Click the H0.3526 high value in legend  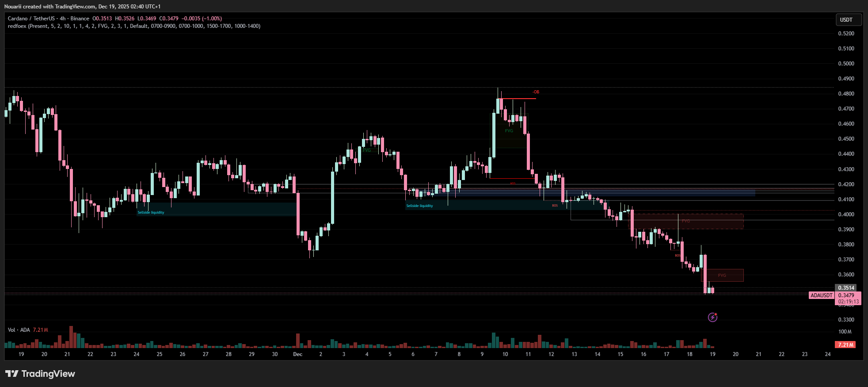pyautogui.click(x=125, y=19)
